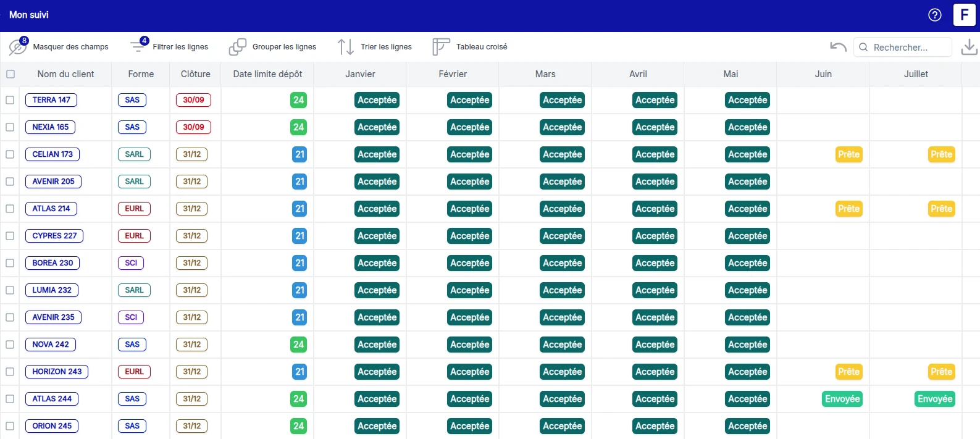Click the download export icon
980x439 pixels.
pos(970,47)
